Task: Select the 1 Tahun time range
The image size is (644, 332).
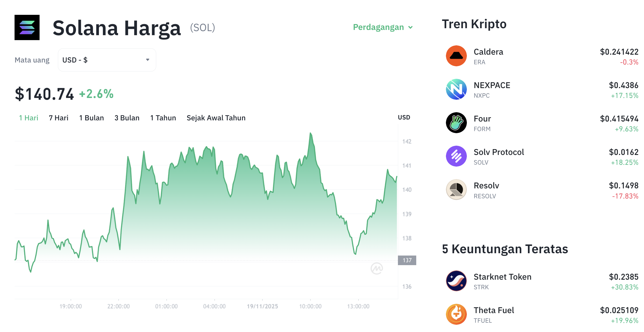Action: (163, 118)
